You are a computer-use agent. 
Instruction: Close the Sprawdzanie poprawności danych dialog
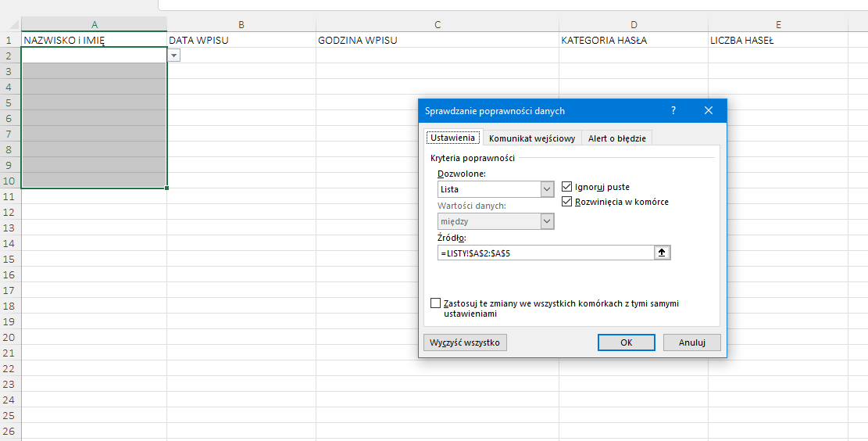point(709,111)
